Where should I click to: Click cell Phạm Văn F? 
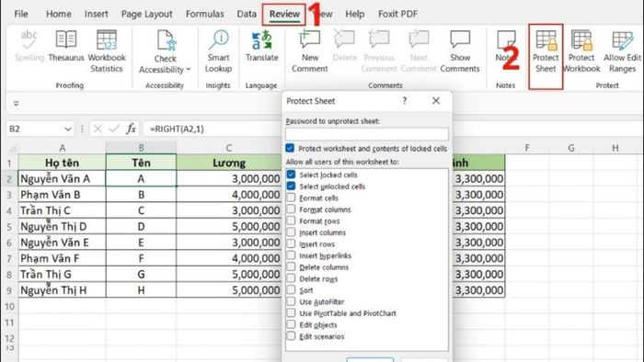[x=62, y=258]
